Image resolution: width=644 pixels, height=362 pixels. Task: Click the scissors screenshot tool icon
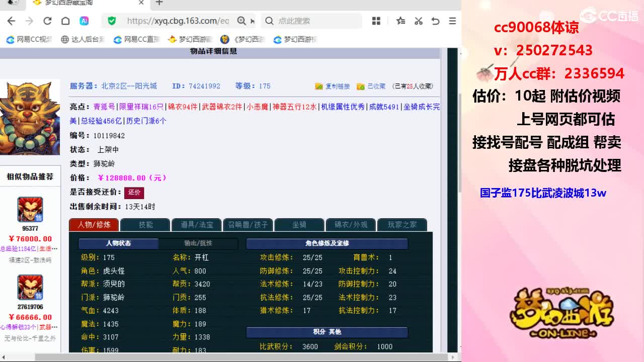[x=418, y=21]
